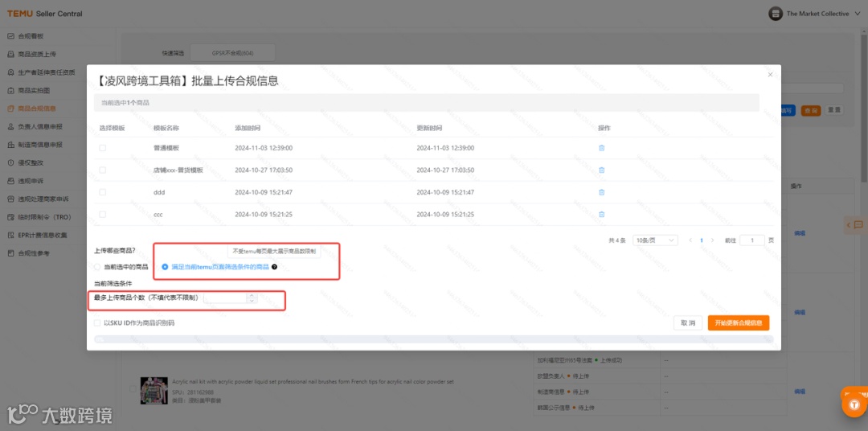This screenshot has width=868, height=431.
Task: Click the 重置 button behind dialog
Action: [x=834, y=110]
